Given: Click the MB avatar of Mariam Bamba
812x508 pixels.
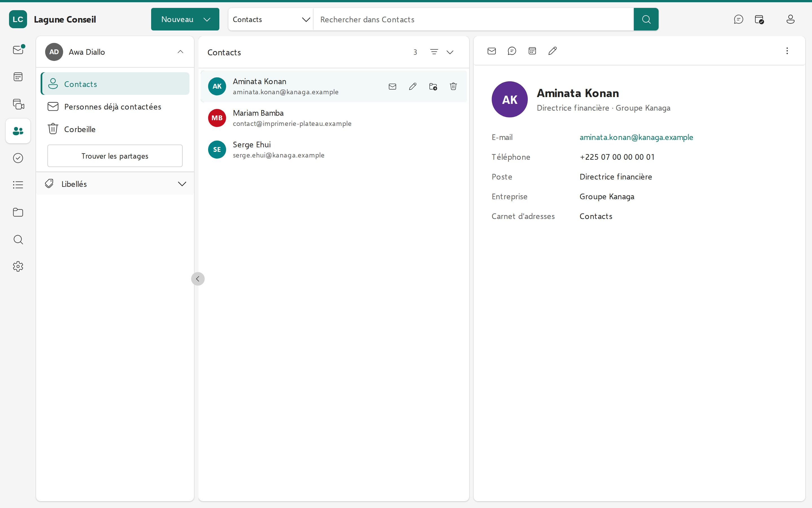Looking at the screenshot, I should coord(217,118).
